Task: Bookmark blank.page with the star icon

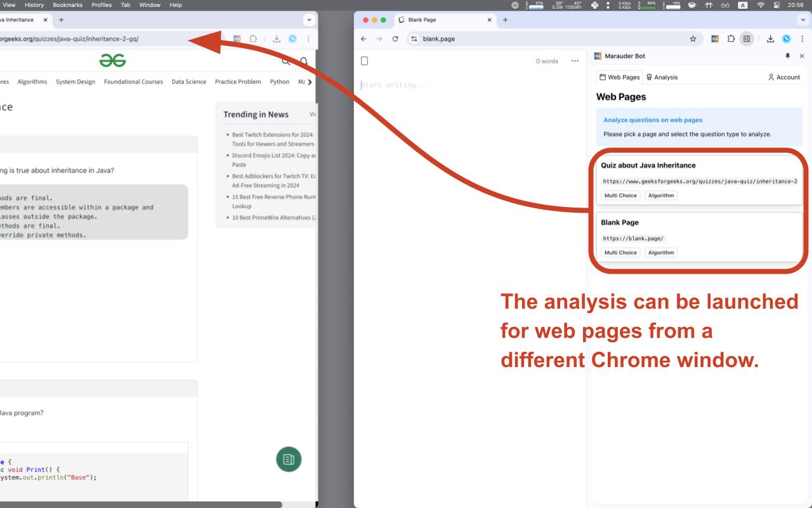Action: 693,39
